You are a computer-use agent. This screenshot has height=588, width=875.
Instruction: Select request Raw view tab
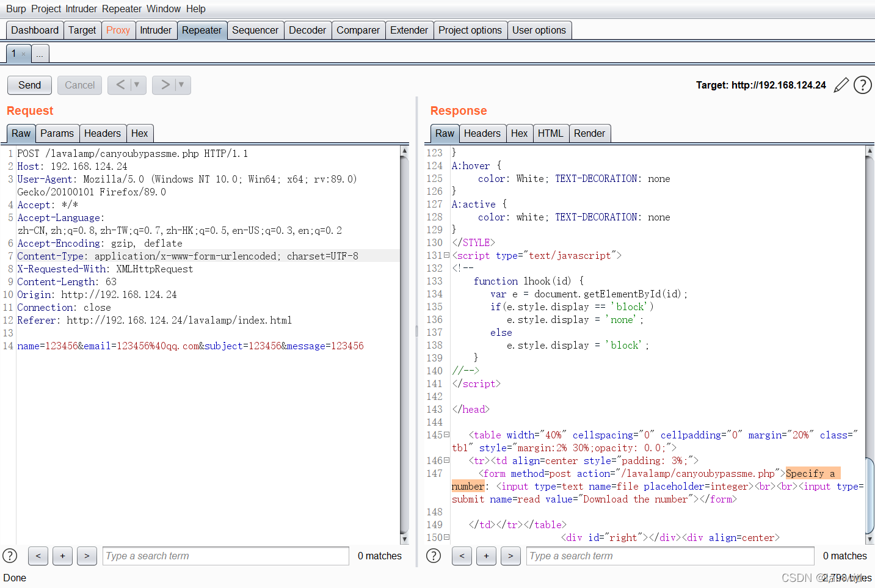point(21,133)
